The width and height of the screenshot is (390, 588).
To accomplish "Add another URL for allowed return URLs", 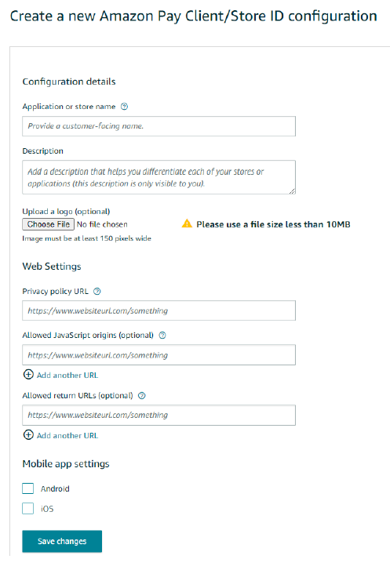I will pos(67,435).
